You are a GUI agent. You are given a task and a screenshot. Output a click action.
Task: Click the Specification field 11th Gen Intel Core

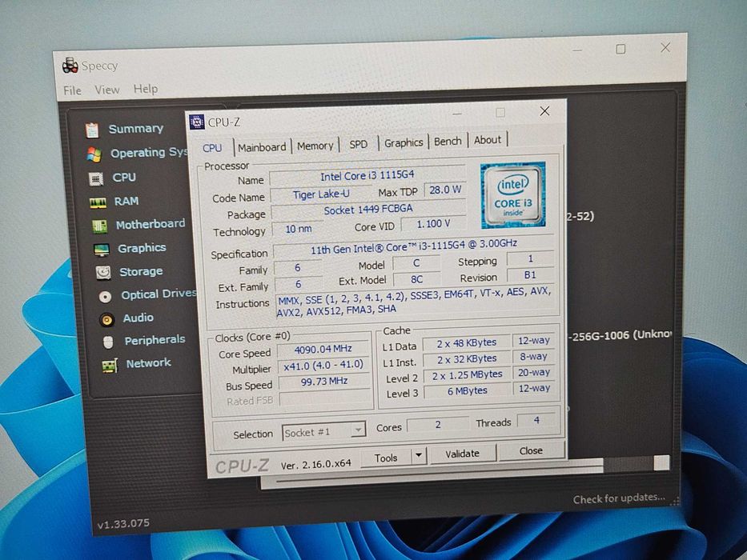coord(413,248)
